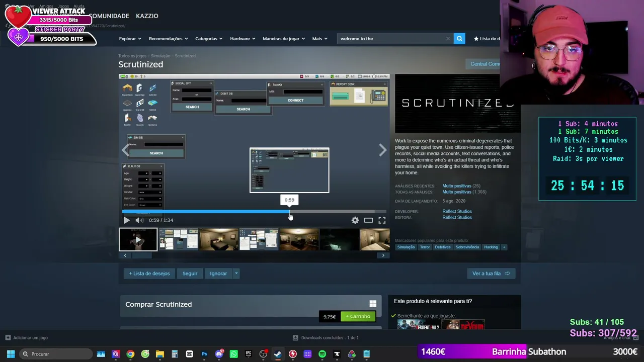644x362 pixels.
Task: Show the previous media with left arrow
Action: tap(125, 150)
